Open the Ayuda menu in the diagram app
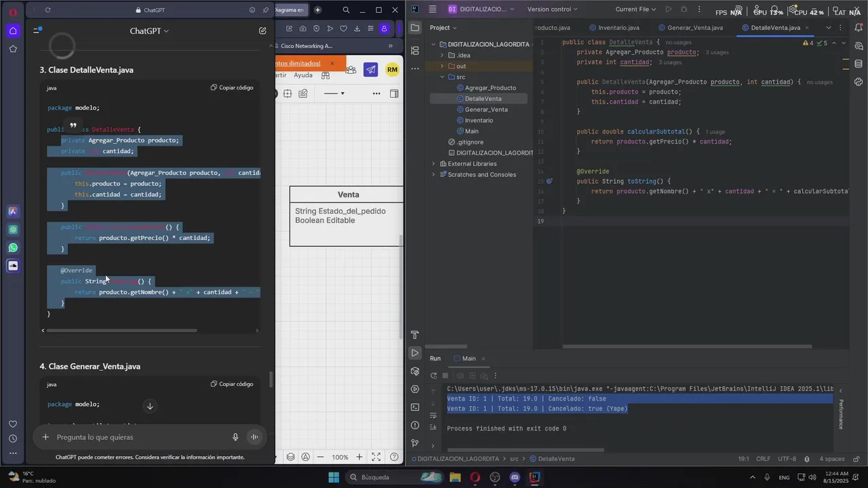The image size is (868, 488). pyautogui.click(x=303, y=75)
